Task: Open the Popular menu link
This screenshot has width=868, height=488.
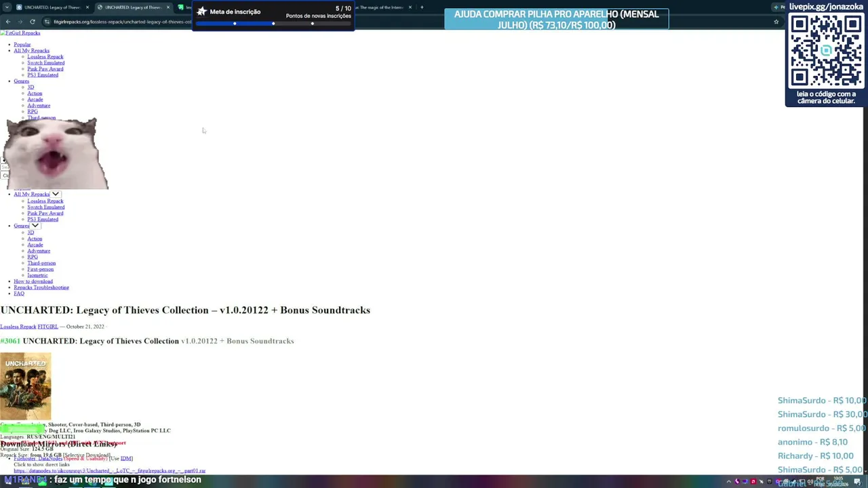Action: pos(22,45)
